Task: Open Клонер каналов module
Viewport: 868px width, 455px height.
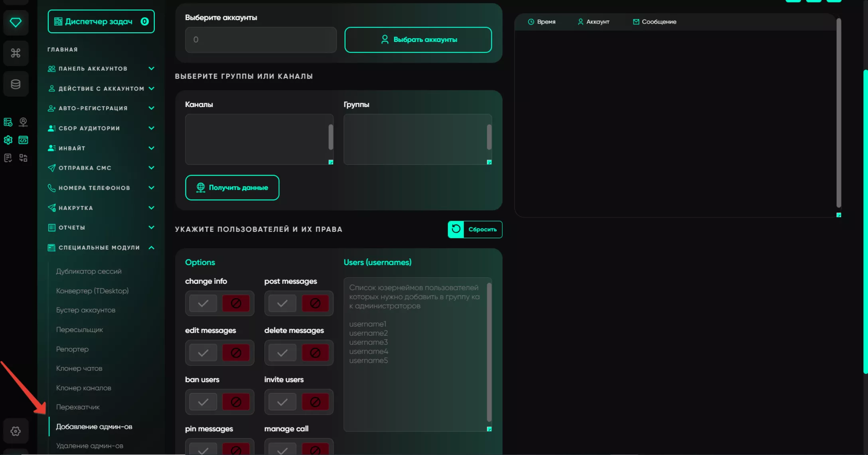Action: coord(84,388)
